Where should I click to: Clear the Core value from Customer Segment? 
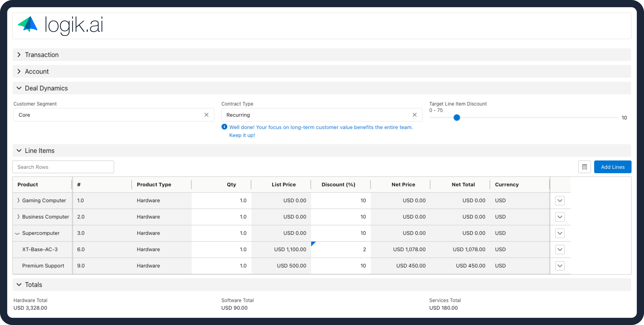click(206, 115)
